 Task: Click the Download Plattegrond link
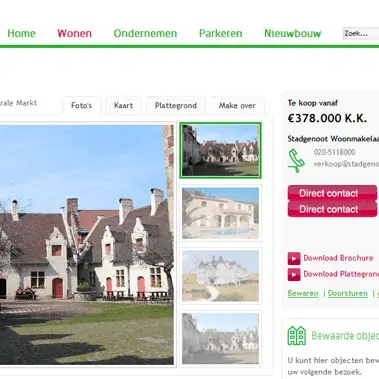coord(341,274)
